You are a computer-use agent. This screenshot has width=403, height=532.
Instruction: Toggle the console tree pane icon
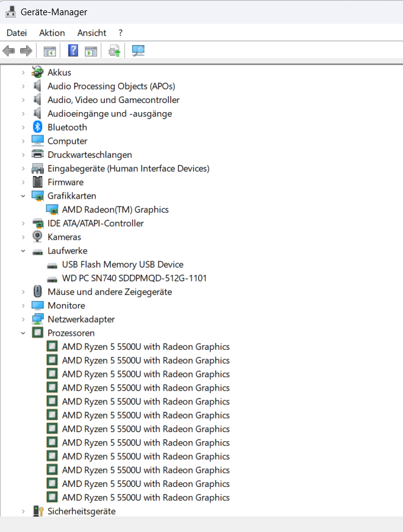(49, 51)
